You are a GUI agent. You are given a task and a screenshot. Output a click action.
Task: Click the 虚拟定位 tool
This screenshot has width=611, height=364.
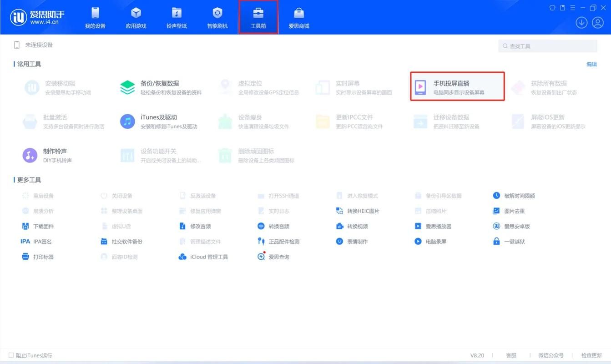click(258, 87)
